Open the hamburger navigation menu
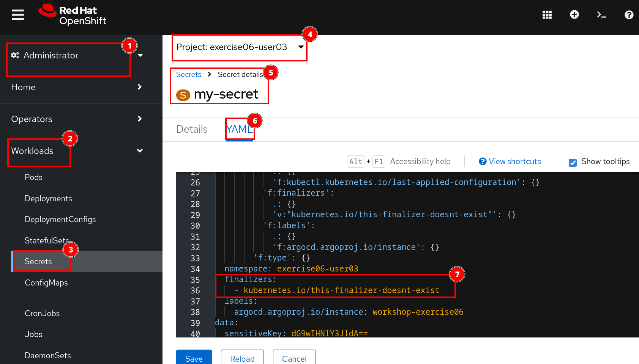 click(18, 15)
